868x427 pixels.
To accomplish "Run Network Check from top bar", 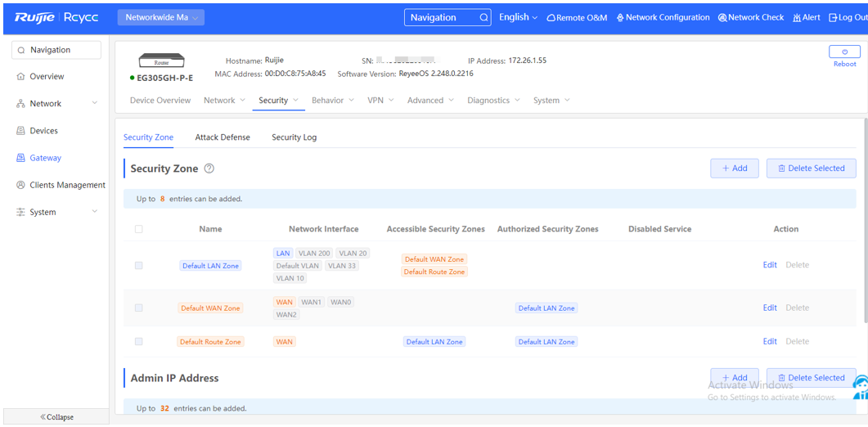I will click(x=751, y=18).
